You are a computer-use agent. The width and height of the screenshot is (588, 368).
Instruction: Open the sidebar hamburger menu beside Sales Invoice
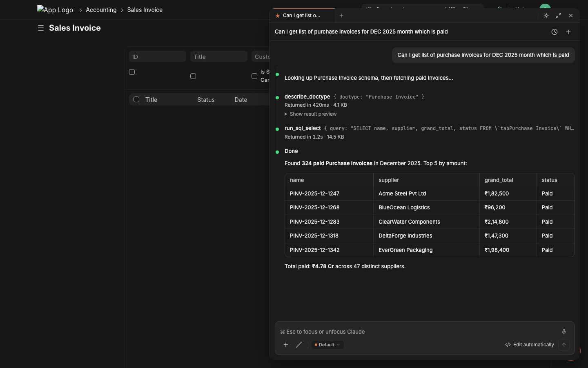tap(40, 28)
